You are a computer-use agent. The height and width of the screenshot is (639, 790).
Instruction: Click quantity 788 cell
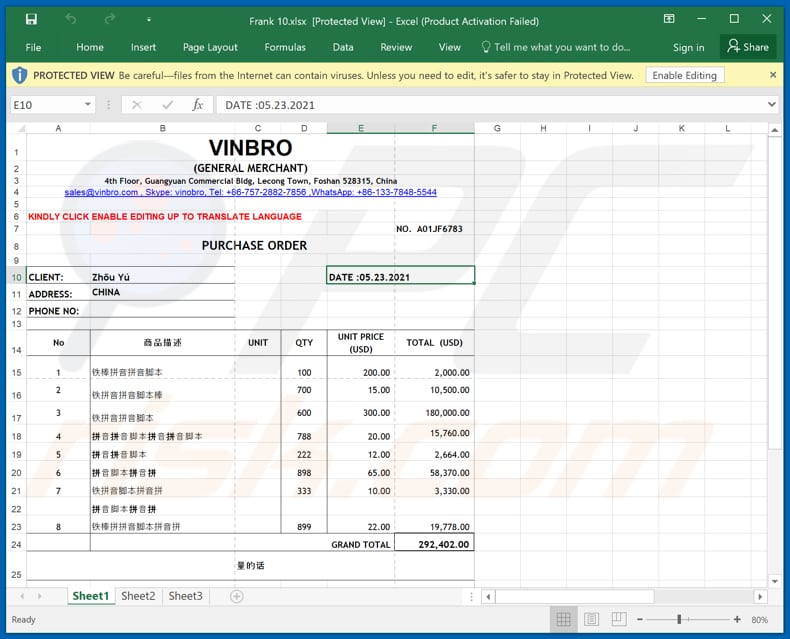(x=304, y=436)
